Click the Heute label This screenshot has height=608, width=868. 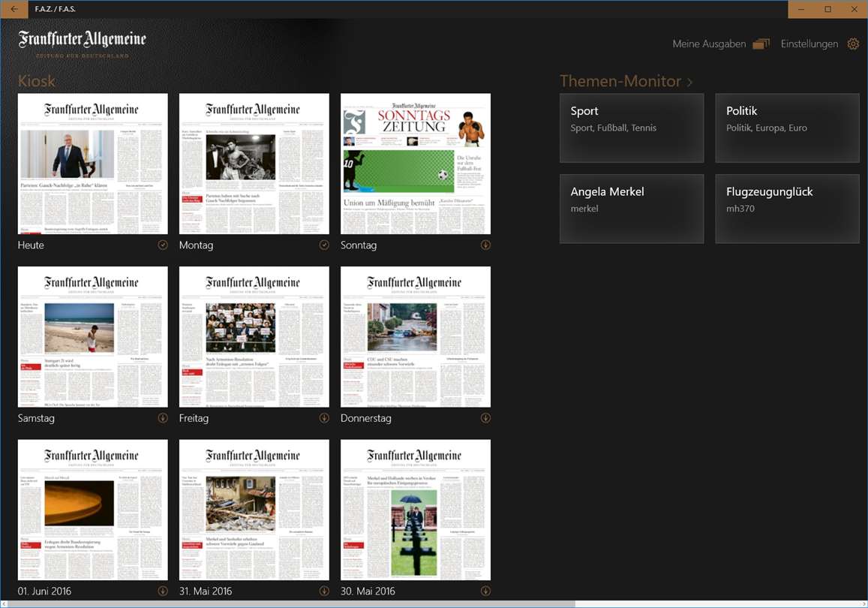tap(31, 245)
